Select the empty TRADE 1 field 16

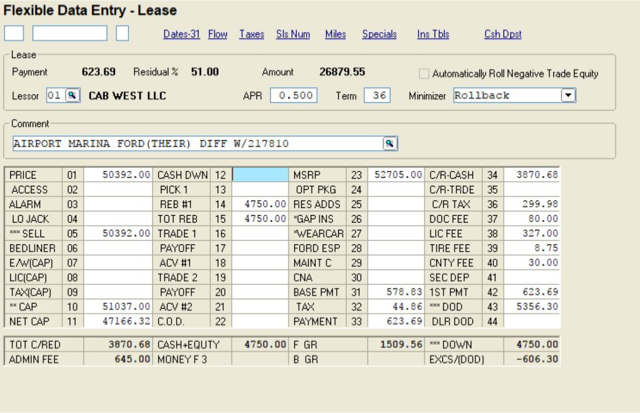point(260,233)
